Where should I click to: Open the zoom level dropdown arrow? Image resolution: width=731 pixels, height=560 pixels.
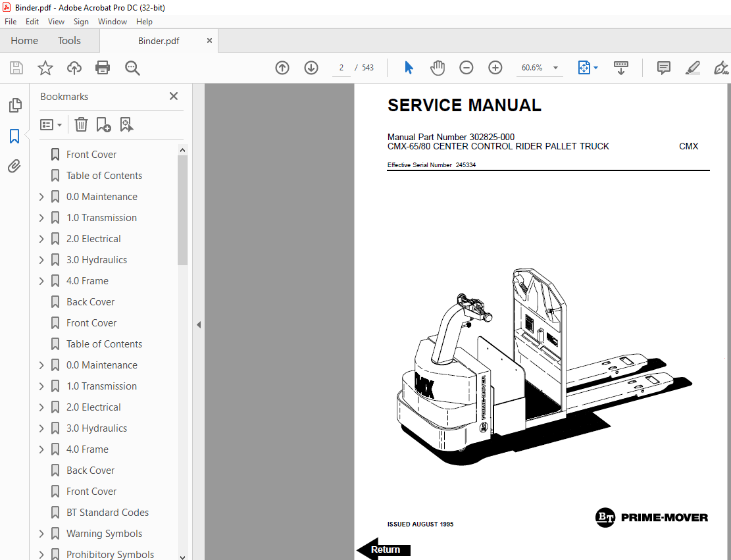pos(555,68)
